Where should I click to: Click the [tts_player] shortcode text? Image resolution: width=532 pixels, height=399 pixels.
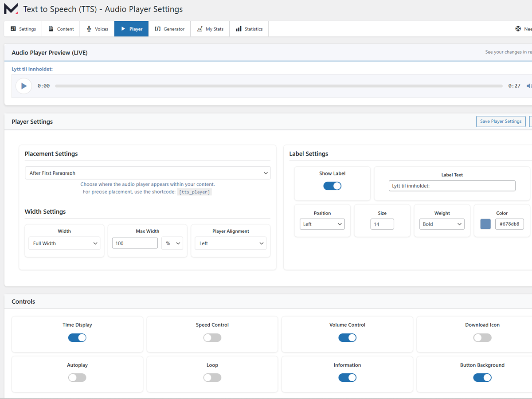tap(195, 192)
